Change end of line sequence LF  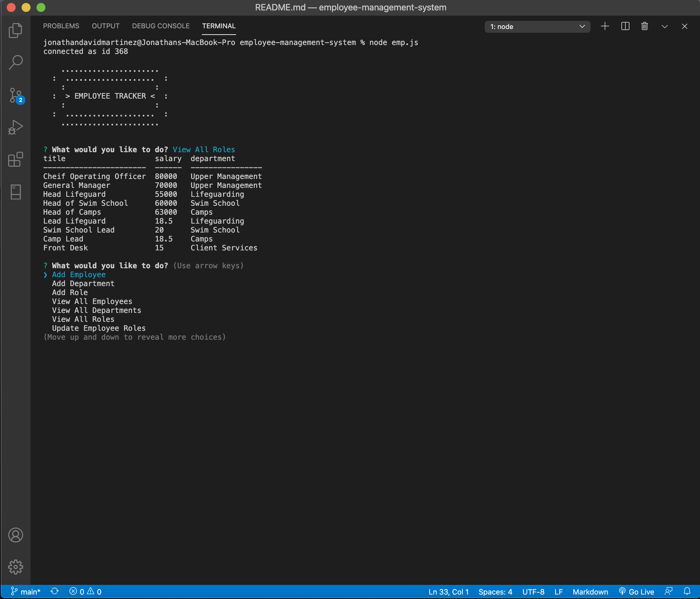pyautogui.click(x=559, y=592)
